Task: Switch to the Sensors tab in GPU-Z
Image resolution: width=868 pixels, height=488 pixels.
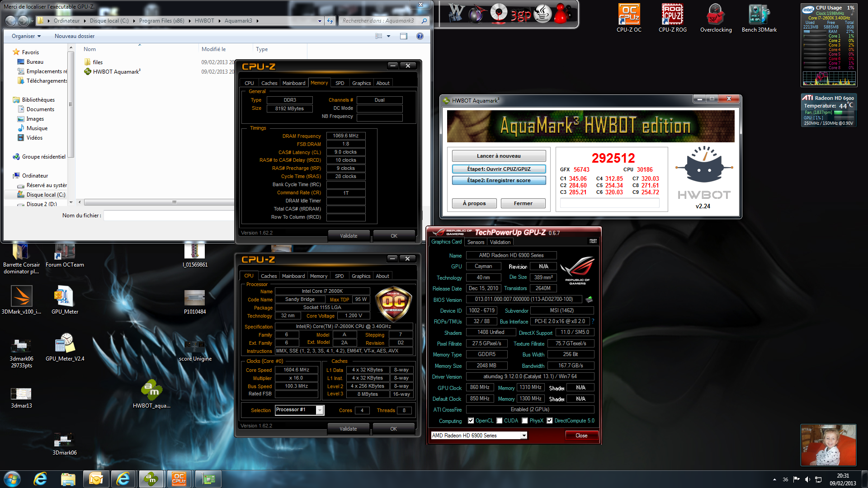Action: (x=476, y=242)
